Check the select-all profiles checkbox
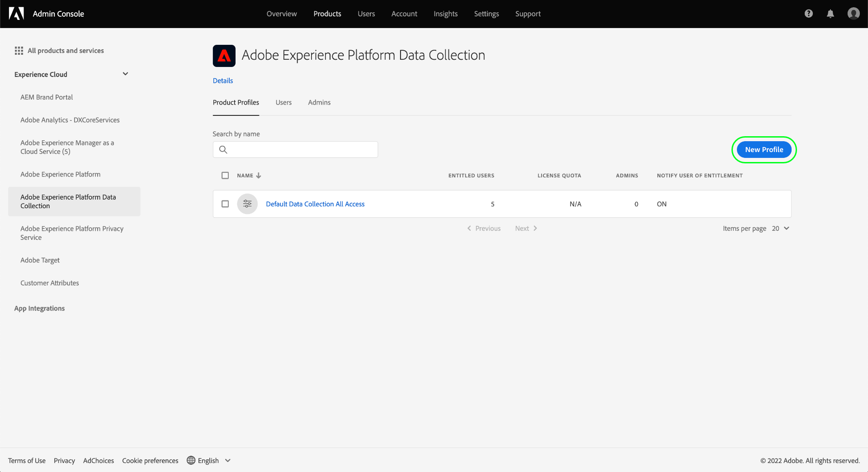 (x=225, y=176)
